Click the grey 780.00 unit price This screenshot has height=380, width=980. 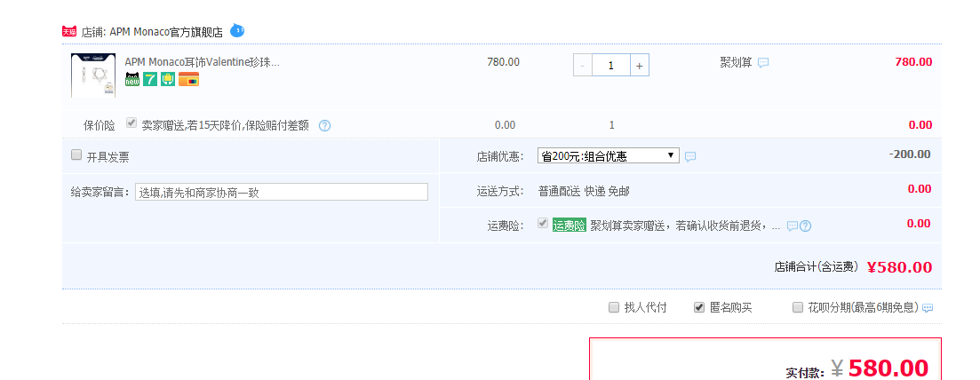503,62
